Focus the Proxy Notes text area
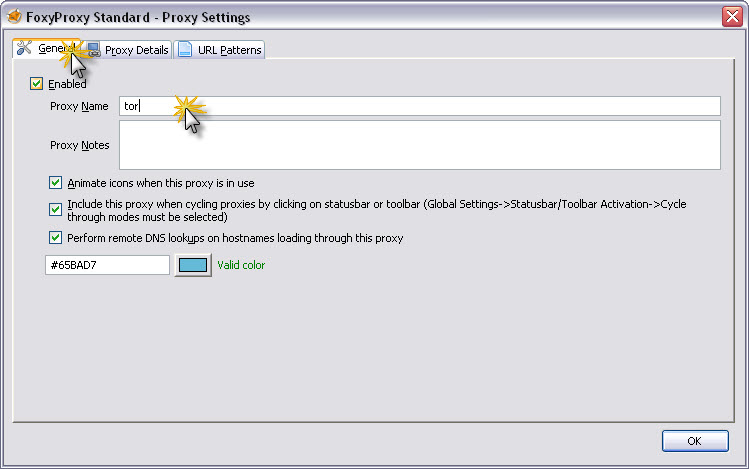 point(420,145)
